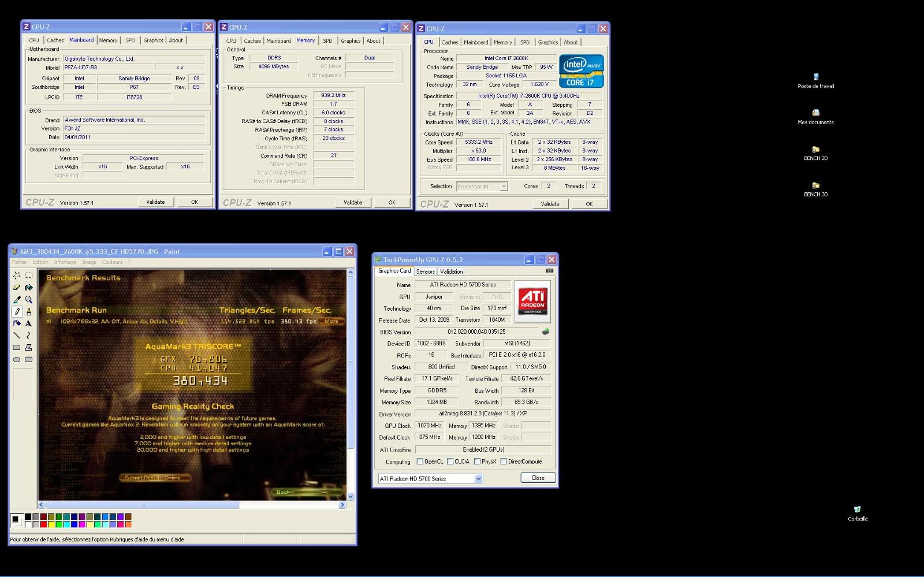Pick the bright red color swatch
This screenshot has width=924, height=577.
pos(43,524)
